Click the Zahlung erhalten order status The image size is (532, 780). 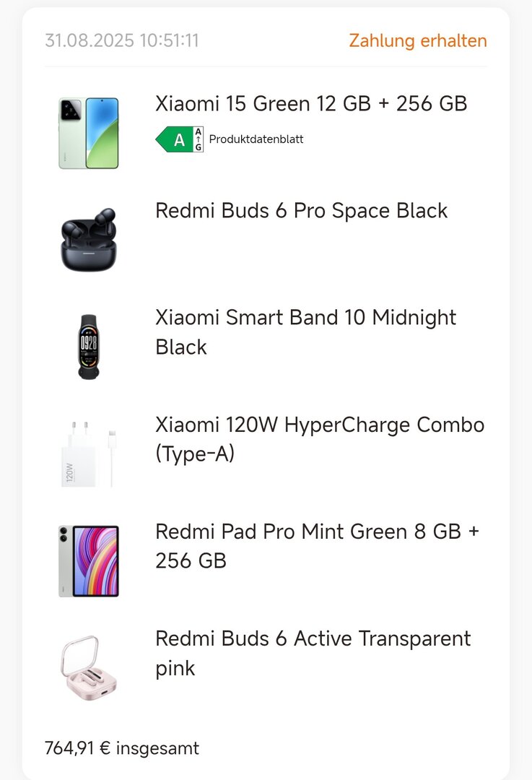point(418,40)
